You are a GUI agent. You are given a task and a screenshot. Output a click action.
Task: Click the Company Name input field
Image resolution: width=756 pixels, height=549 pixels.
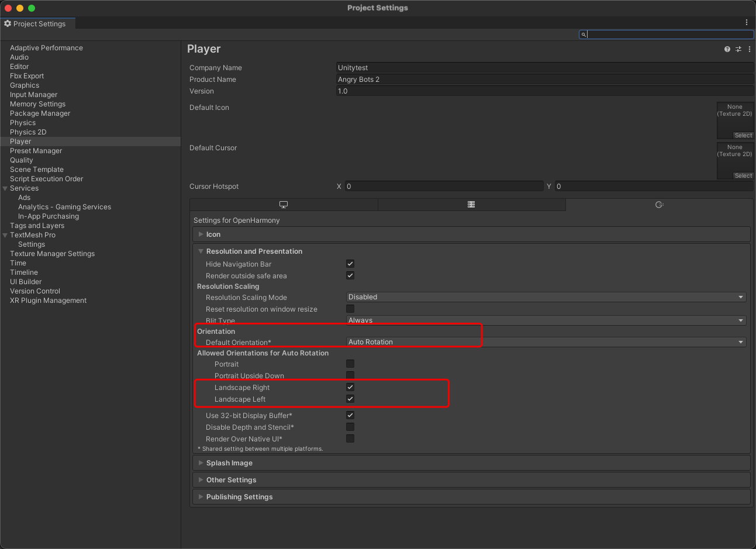point(544,68)
